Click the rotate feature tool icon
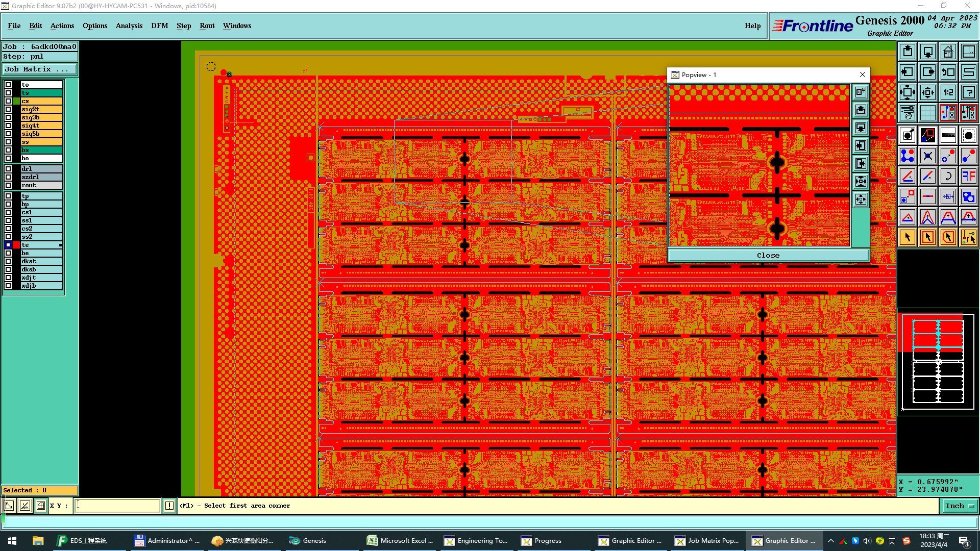 pyautogui.click(x=948, y=176)
